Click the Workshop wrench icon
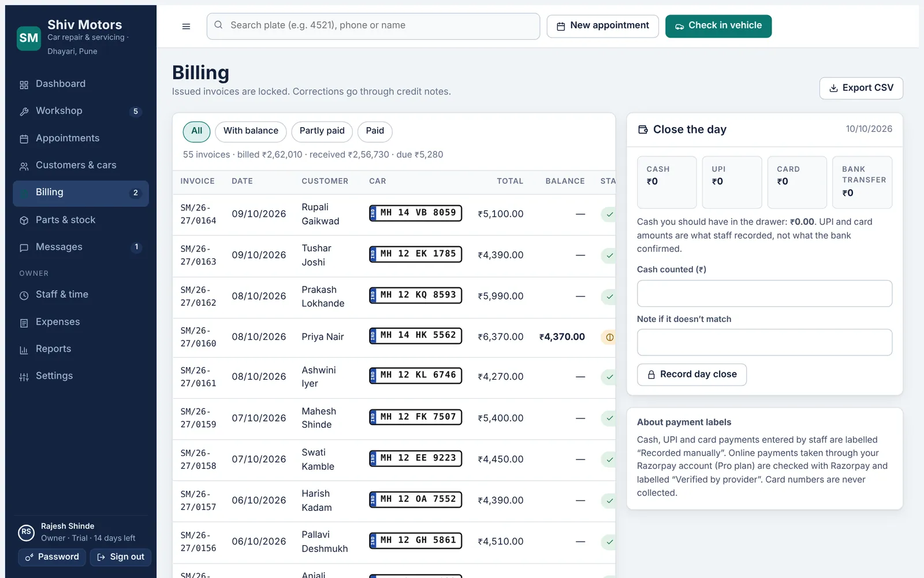 tap(24, 112)
